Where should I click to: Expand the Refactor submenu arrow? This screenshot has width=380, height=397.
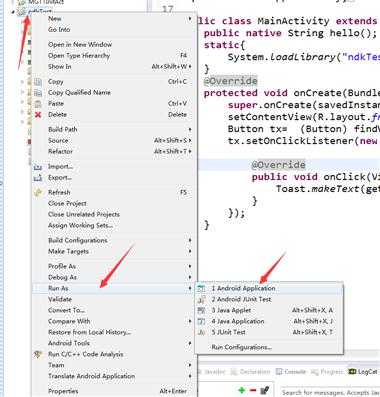pyautogui.click(x=190, y=151)
